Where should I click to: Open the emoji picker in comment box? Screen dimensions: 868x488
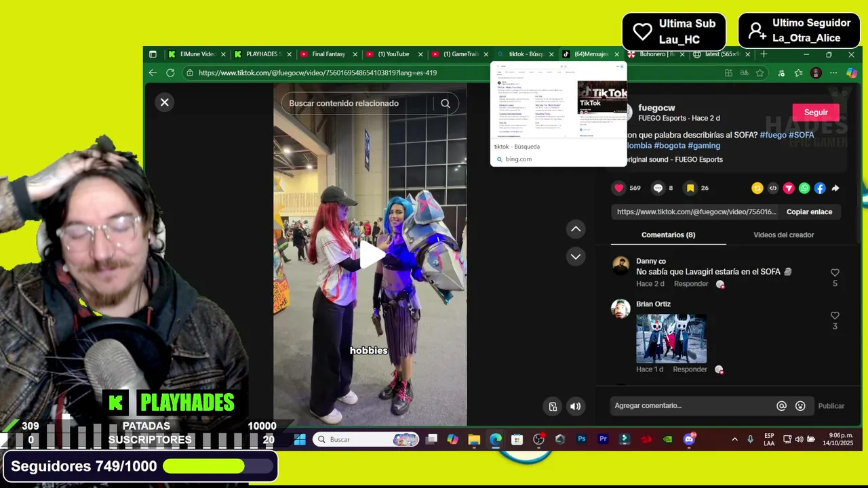click(800, 406)
